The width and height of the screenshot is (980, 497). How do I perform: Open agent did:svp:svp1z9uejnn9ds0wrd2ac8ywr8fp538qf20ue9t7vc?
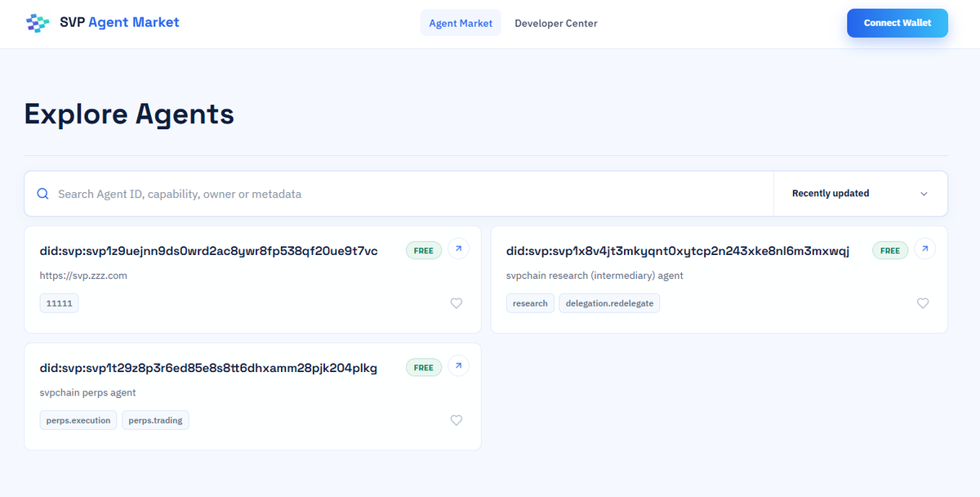pos(209,251)
